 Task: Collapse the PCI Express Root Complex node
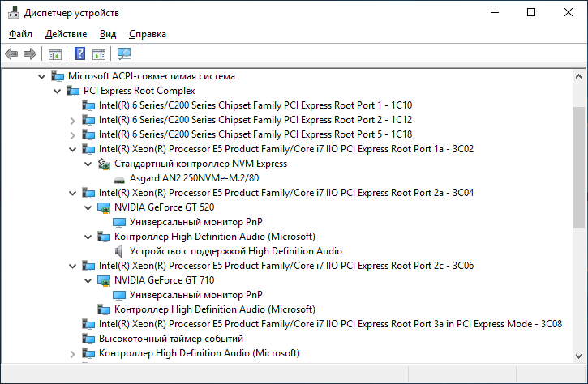[57, 91]
